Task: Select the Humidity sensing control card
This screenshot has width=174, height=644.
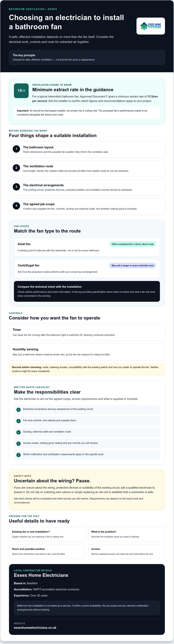Action: (x=87, y=352)
